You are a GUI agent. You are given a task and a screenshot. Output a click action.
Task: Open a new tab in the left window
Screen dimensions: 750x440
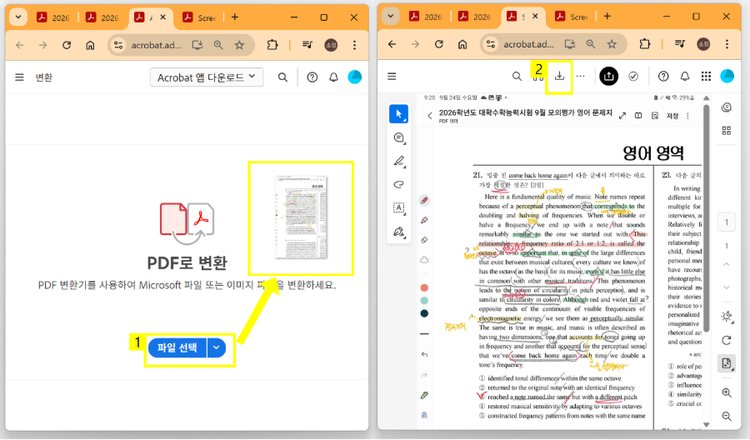click(234, 17)
